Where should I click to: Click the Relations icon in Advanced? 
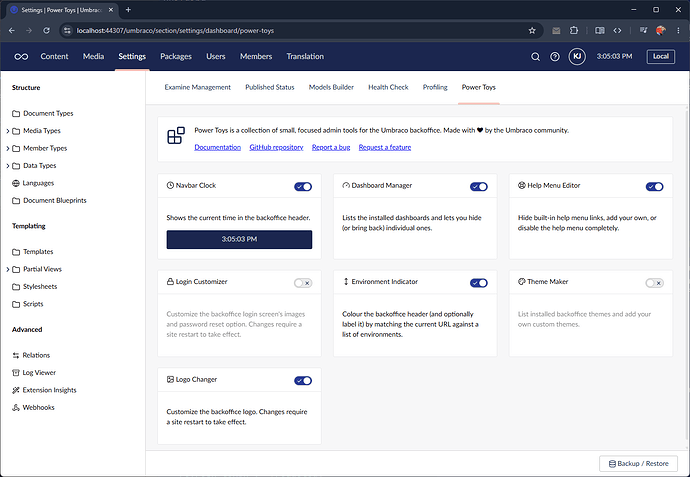pos(16,356)
